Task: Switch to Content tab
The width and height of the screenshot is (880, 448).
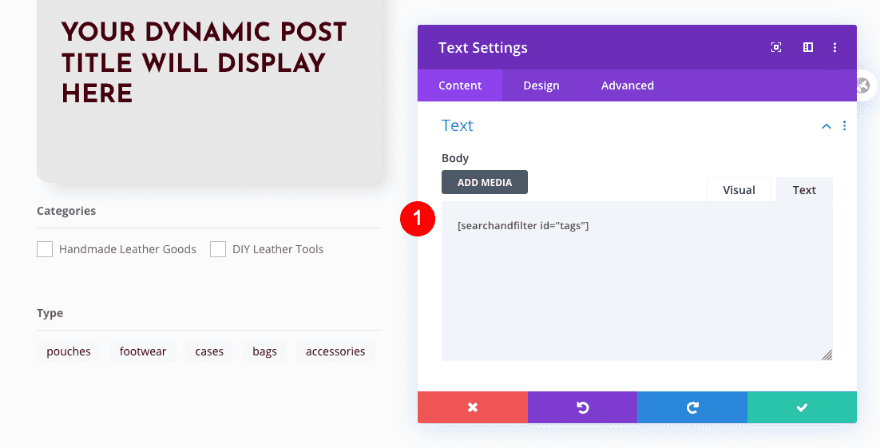Action: 460,85
